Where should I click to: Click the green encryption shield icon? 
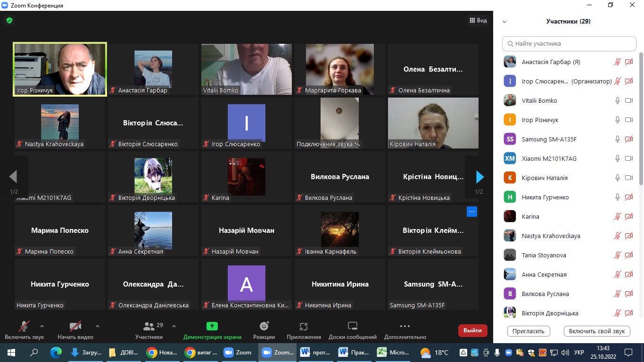point(9,20)
